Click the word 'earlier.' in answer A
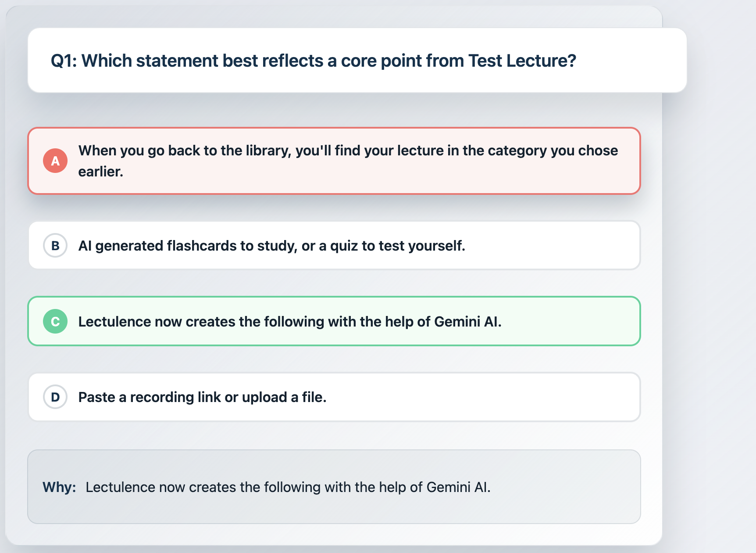 point(100,172)
